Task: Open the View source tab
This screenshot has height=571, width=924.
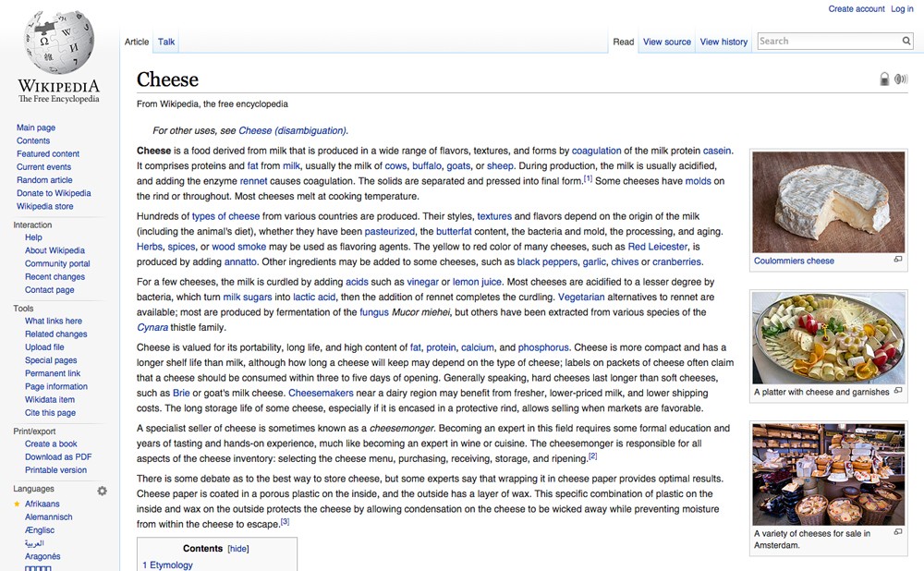Action: pos(667,42)
